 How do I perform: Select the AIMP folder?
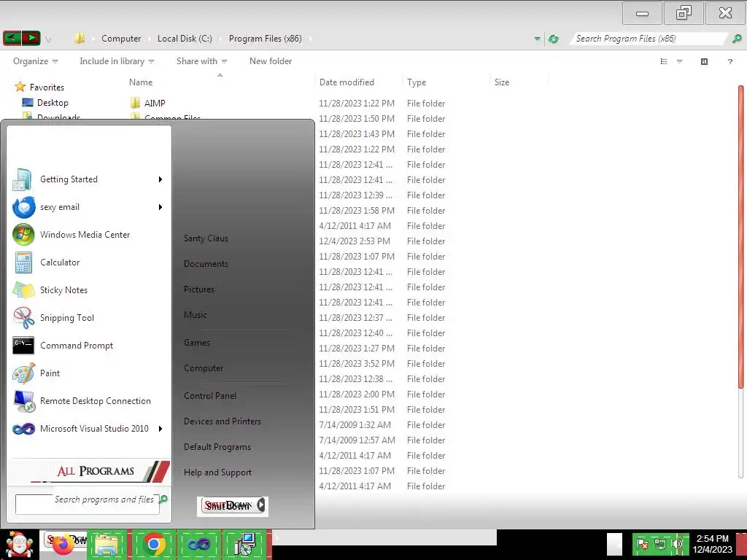tap(147, 103)
